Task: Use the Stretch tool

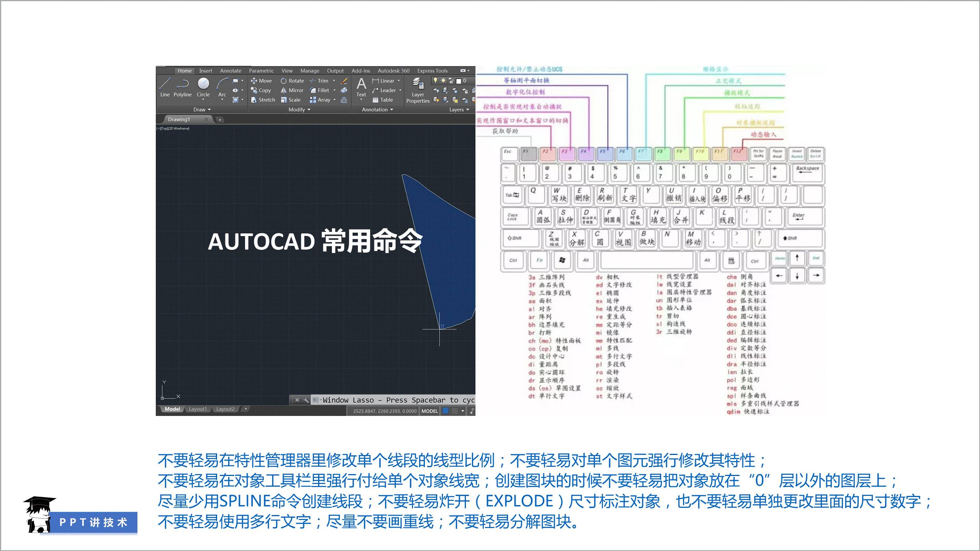Action: [x=263, y=100]
